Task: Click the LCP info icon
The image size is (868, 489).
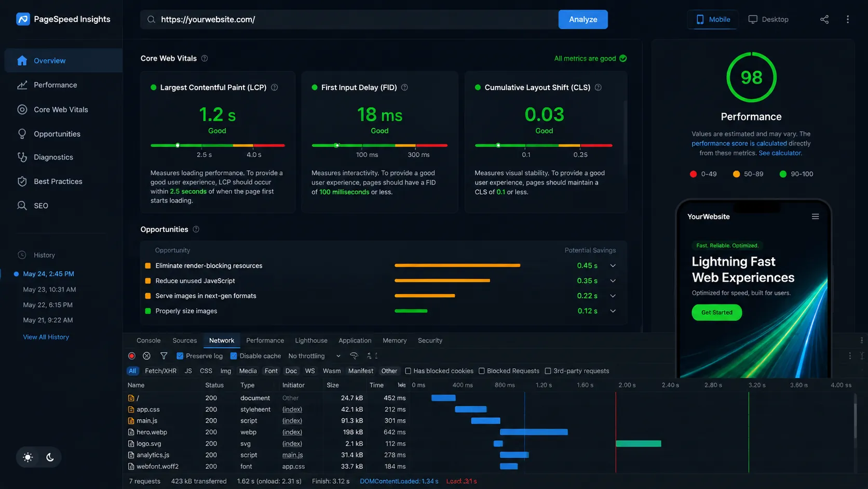Action: tap(275, 87)
